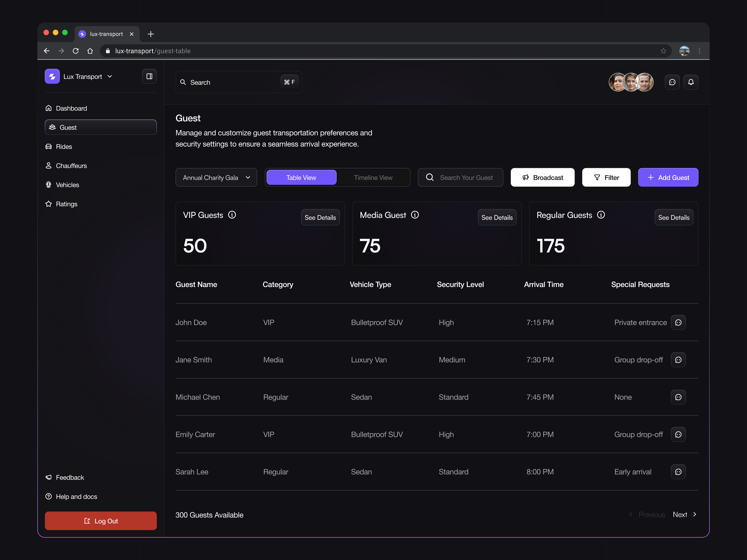Viewport: 747px width, 560px height.
Task: Toggle the sidebar collapse button
Action: [x=149, y=76]
